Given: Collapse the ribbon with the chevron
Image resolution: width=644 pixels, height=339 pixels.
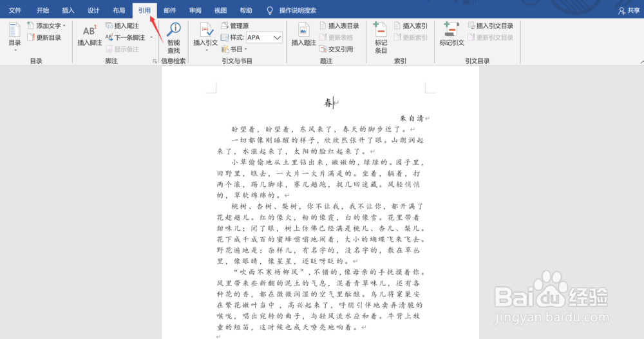Looking at the screenshot, I should tap(641, 62).
